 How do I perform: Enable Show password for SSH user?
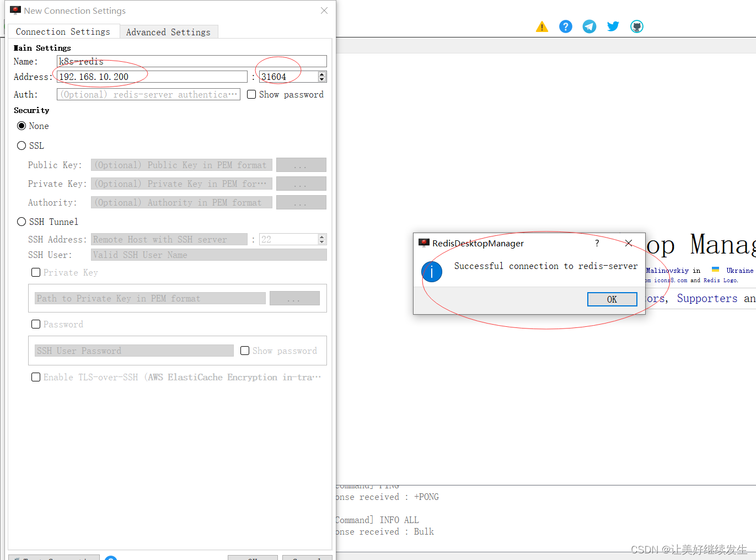[x=245, y=351]
